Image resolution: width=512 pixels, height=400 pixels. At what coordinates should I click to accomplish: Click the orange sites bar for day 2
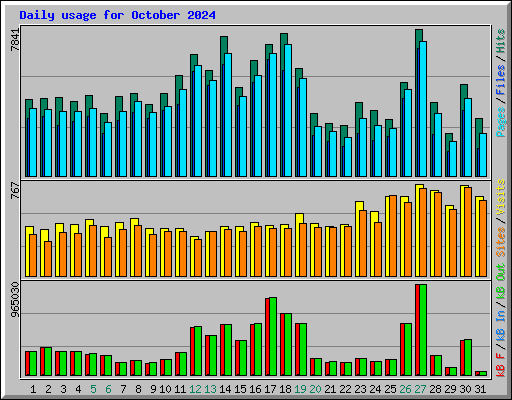tap(48, 259)
